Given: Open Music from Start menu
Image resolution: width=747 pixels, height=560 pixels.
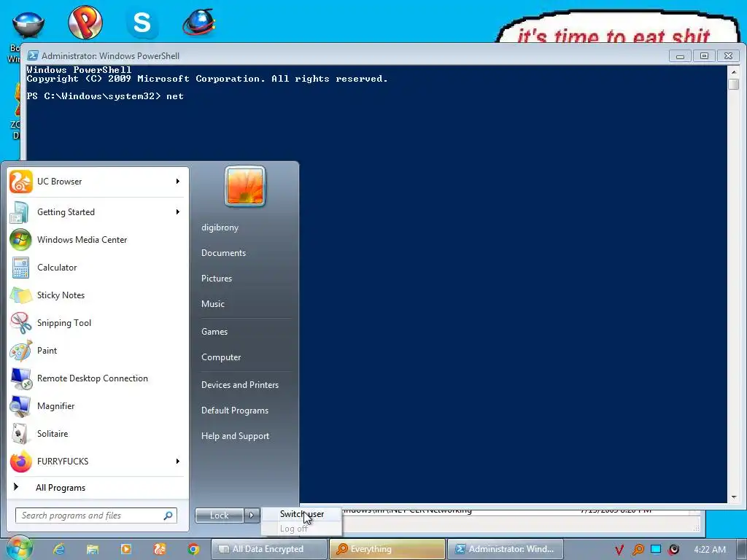Looking at the screenshot, I should (x=212, y=304).
